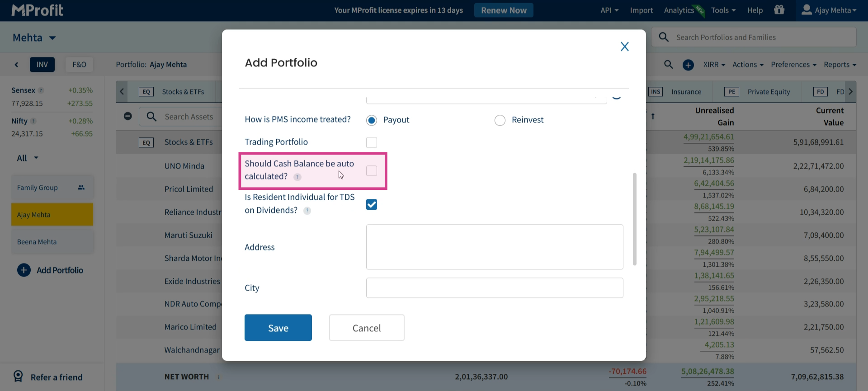
Task: Enable auto-calculated Cash Balance checkbox
Action: 372,170
